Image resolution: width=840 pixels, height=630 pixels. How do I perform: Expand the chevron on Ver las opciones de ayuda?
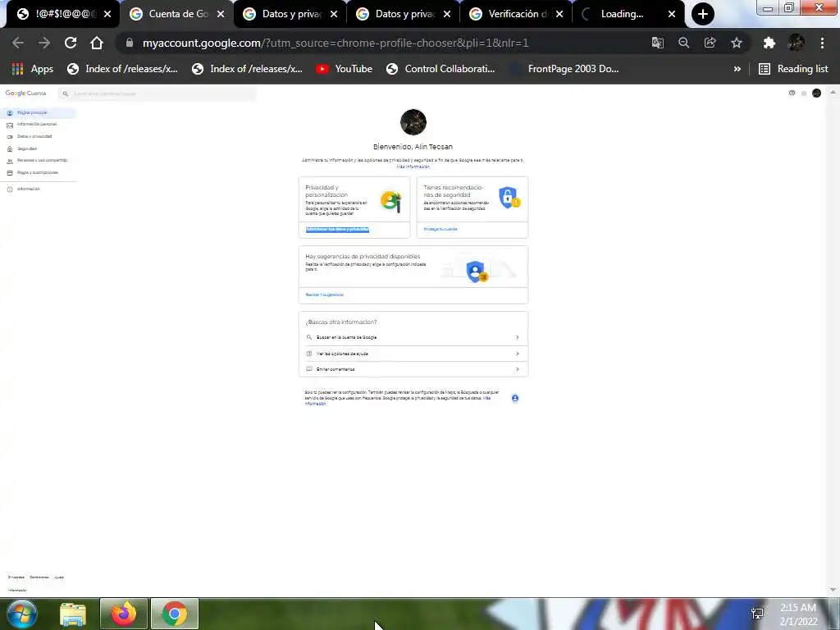517,354
